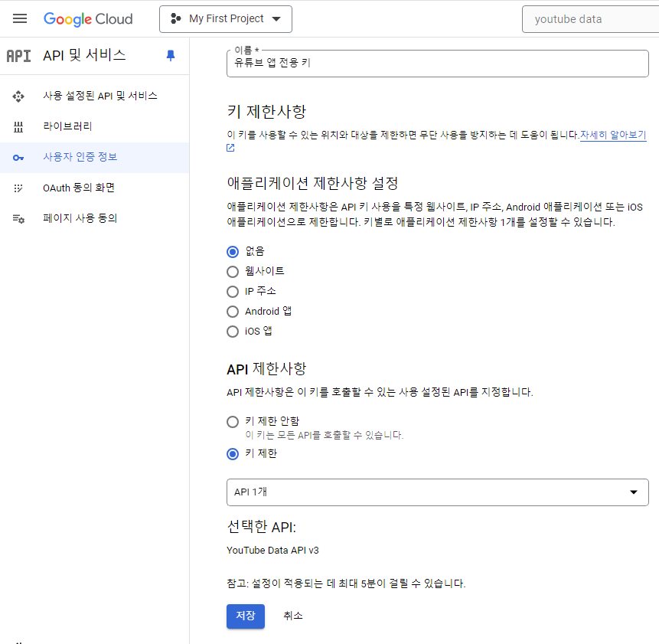Click the 취소 button
Viewport: 659px width, 644px height.
[293, 616]
